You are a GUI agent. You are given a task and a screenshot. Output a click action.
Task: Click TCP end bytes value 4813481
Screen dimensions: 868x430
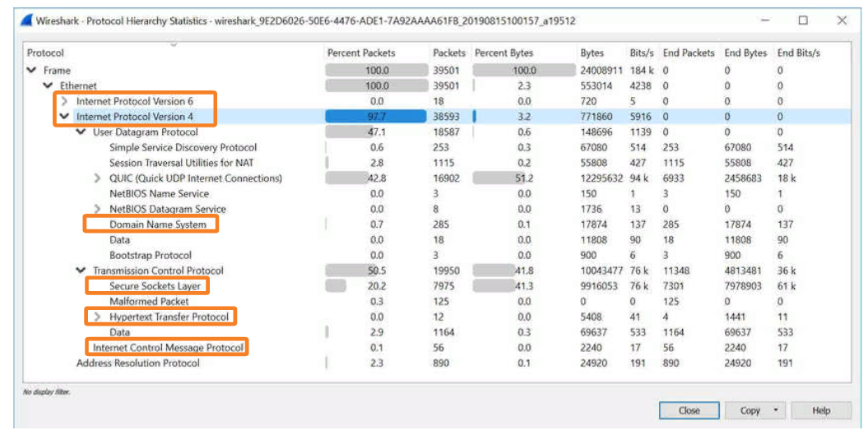tap(744, 270)
